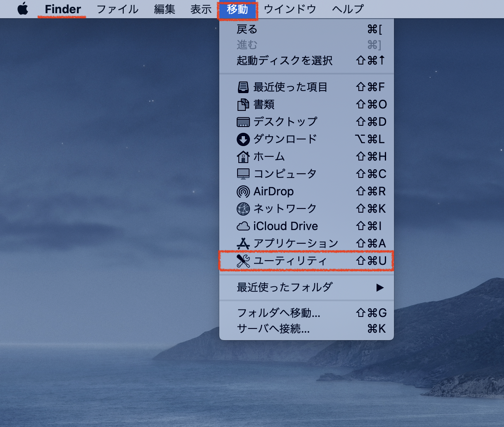The image size is (504, 427).
Task: Click the ⇧⌘C shortcut text
Action: coord(371,174)
